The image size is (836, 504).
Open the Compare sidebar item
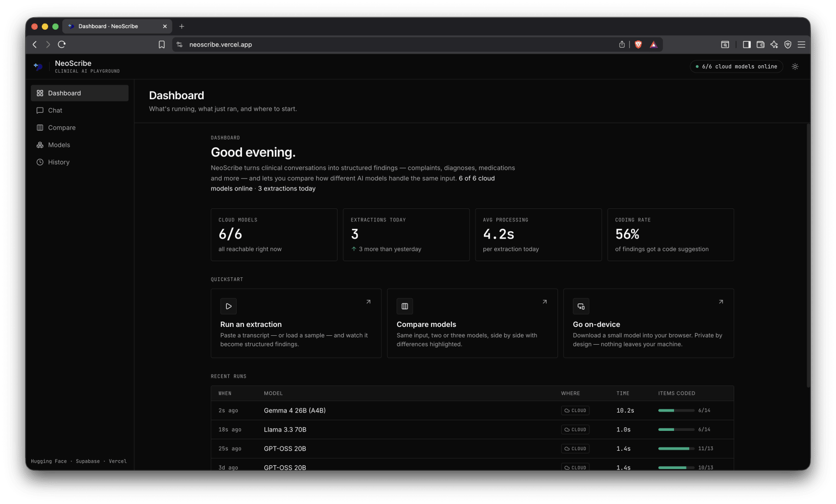click(79, 127)
